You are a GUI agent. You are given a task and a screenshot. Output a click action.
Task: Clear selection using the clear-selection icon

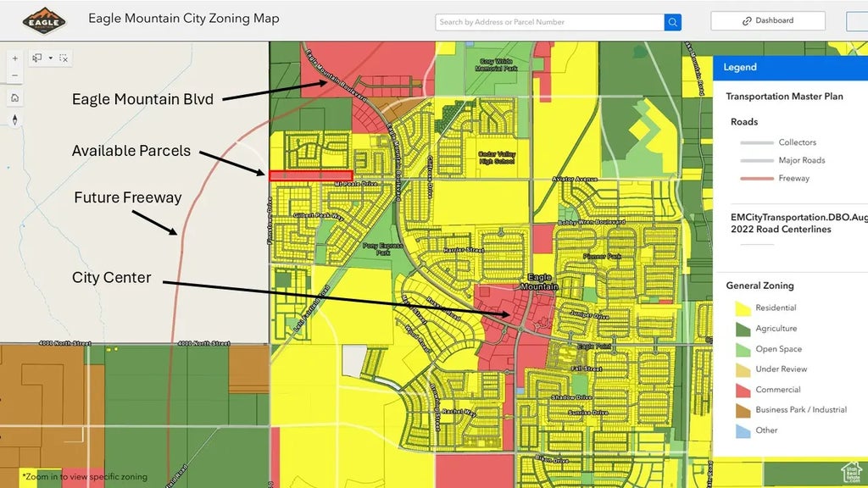pos(64,58)
